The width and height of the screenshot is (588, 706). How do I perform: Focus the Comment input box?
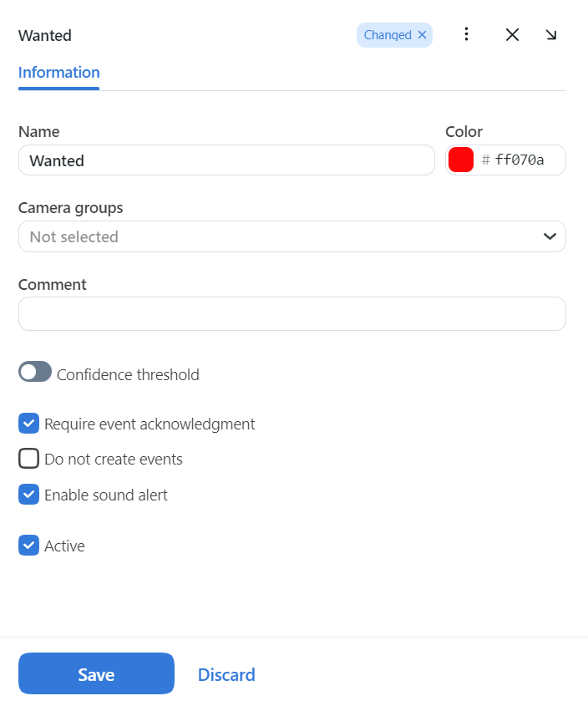tap(291, 313)
